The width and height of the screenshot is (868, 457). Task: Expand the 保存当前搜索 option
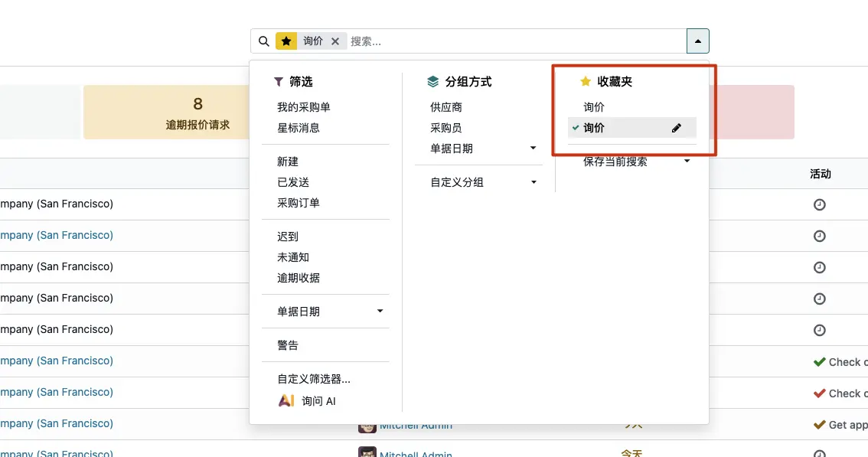[x=687, y=161]
